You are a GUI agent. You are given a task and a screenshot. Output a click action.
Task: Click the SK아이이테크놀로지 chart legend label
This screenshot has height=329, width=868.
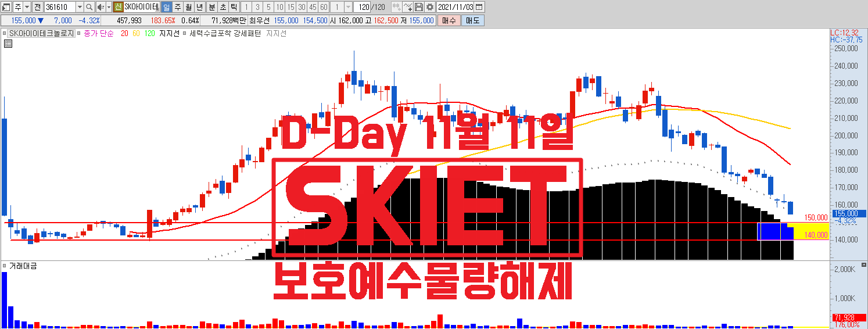coord(41,34)
